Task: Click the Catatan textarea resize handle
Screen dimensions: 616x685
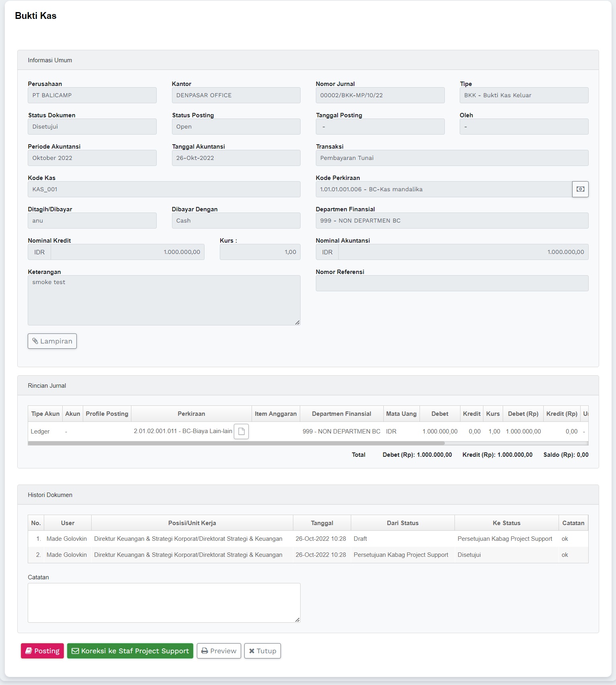Action: point(297,620)
